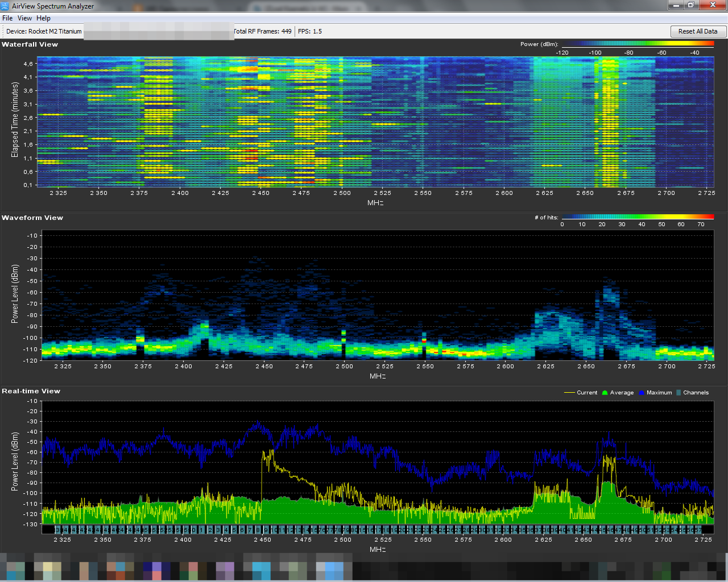Click the teal Channels legend square
The height and width of the screenshot is (582, 728).
[679, 393]
